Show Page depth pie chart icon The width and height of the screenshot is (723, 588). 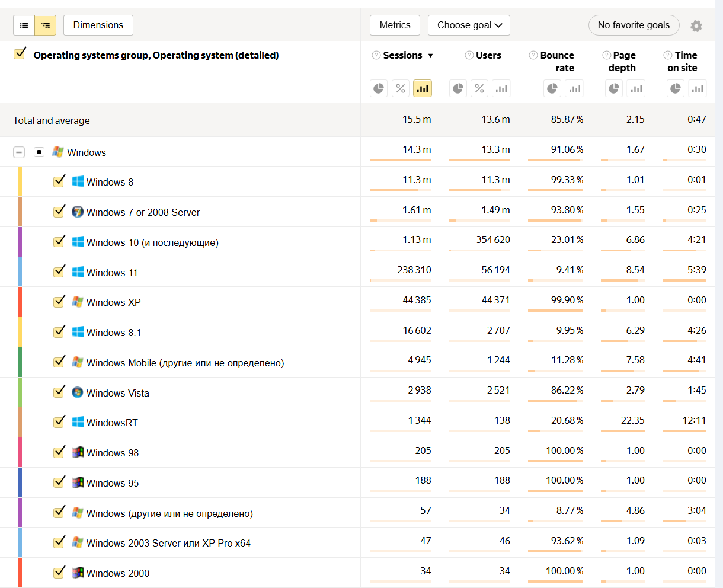[614, 88]
